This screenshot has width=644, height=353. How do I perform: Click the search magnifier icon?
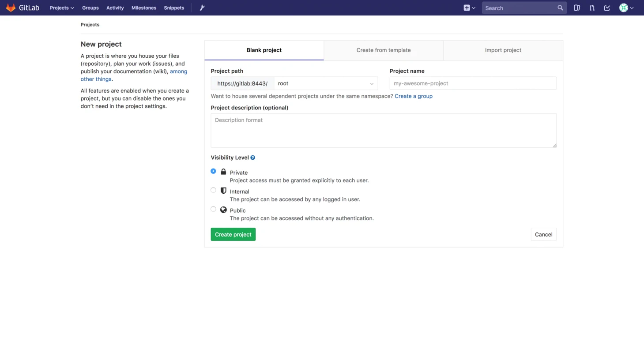(x=560, y=8)
